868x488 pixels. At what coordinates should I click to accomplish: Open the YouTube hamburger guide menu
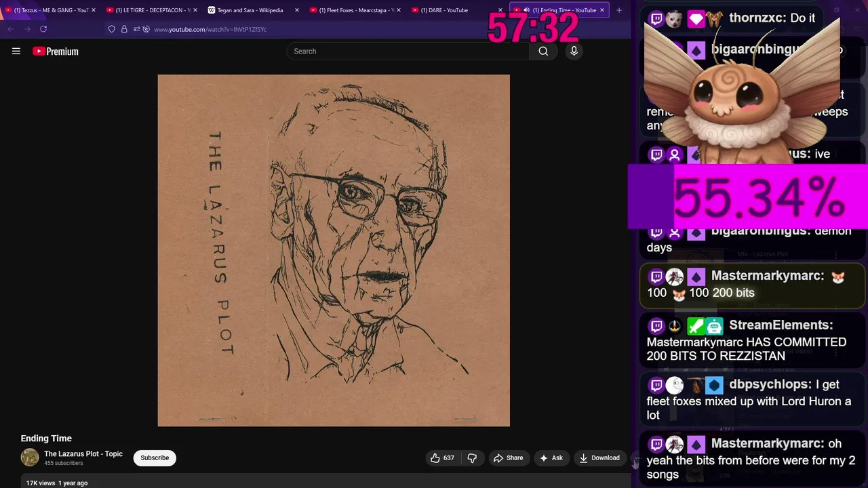click(x=16, y=51)
